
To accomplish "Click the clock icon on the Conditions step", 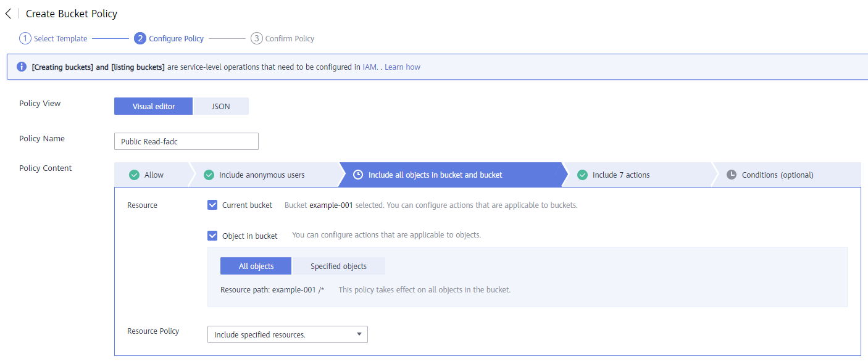I will (732, 175).
